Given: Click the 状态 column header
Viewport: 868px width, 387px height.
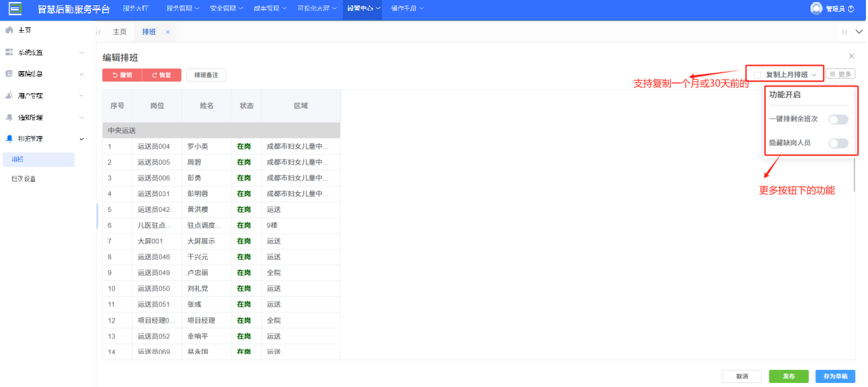Looking at the screenshot, I should click(x=246, y=106).
